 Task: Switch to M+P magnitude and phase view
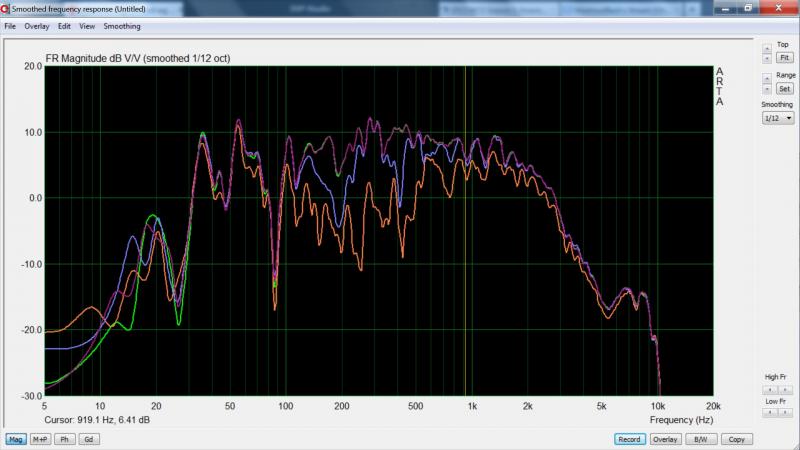[41, 439]
